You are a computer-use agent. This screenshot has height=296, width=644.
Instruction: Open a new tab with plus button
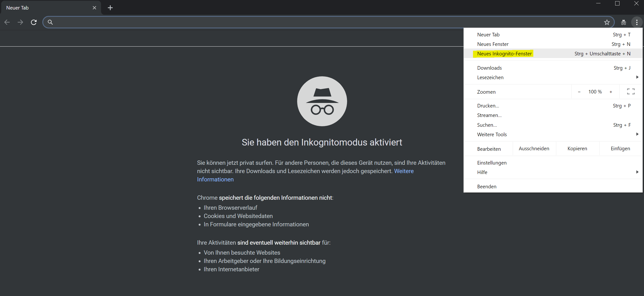110,8
